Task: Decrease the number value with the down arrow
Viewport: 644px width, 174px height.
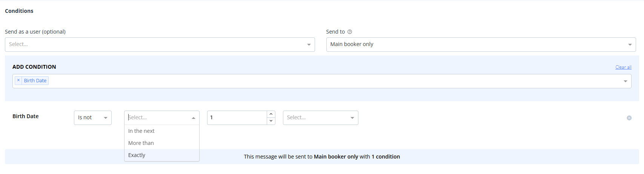Action: (x=271, y=121)
